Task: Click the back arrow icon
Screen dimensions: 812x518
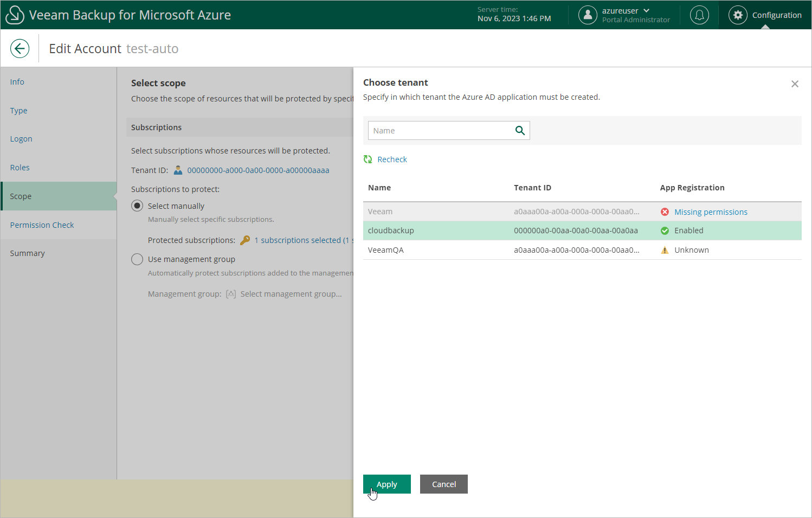Action: (x=20, y=48)
